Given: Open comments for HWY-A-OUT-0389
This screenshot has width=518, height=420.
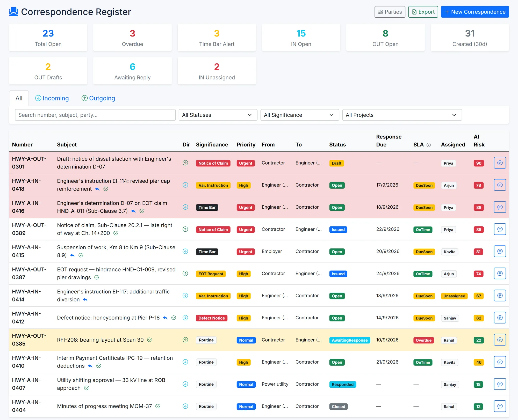Looking at the screenshot, I should (x=500, y=229).
